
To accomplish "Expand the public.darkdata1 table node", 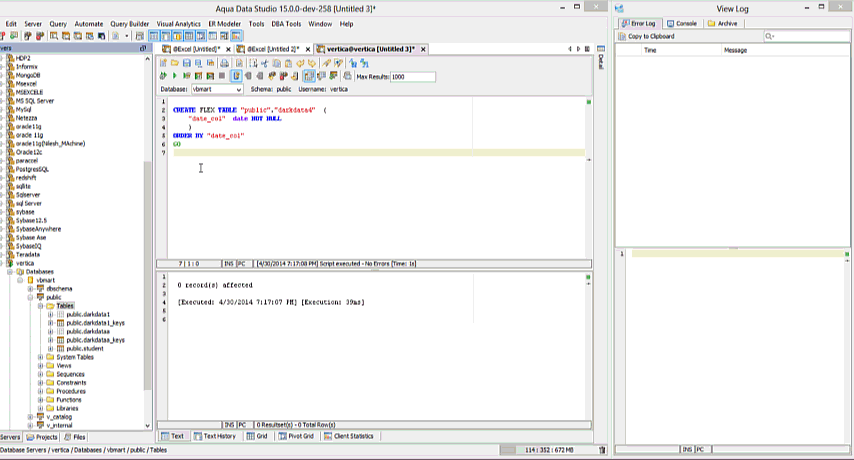I will click(50, 314).
